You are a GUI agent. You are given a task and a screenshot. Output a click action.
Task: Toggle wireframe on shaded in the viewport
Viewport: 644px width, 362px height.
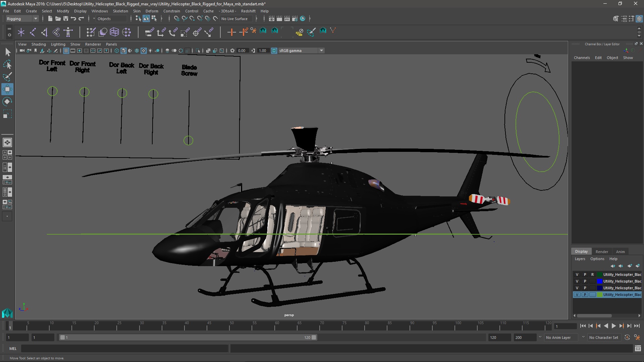[x=137, y=51]
